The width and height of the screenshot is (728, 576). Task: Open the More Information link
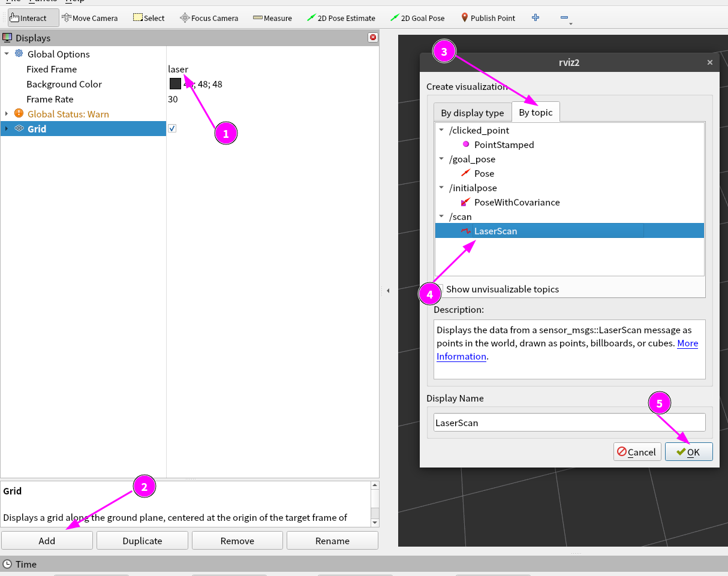(x=687, y=343)
